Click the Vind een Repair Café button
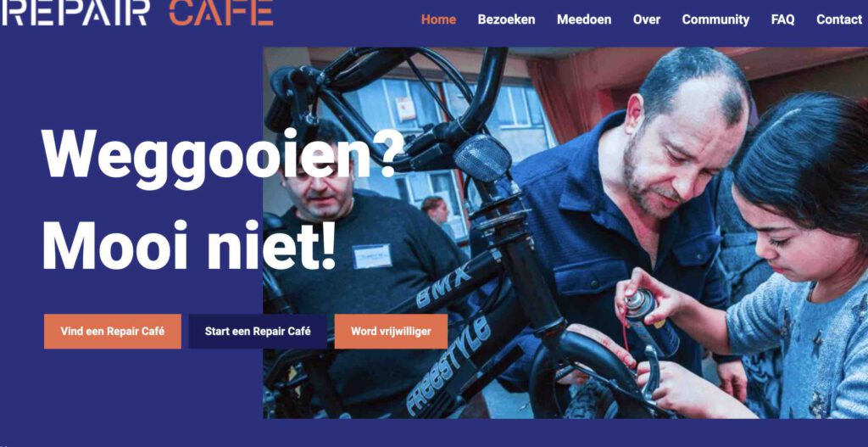Image resolution: width=868 pixels, height=447 pixels. [113, 332]
